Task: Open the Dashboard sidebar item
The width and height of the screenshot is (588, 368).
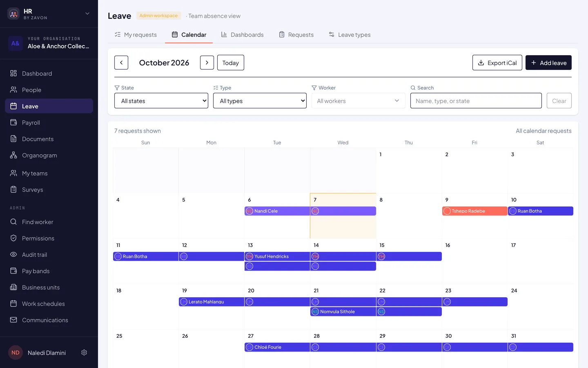Action: [x=49, y=74]
